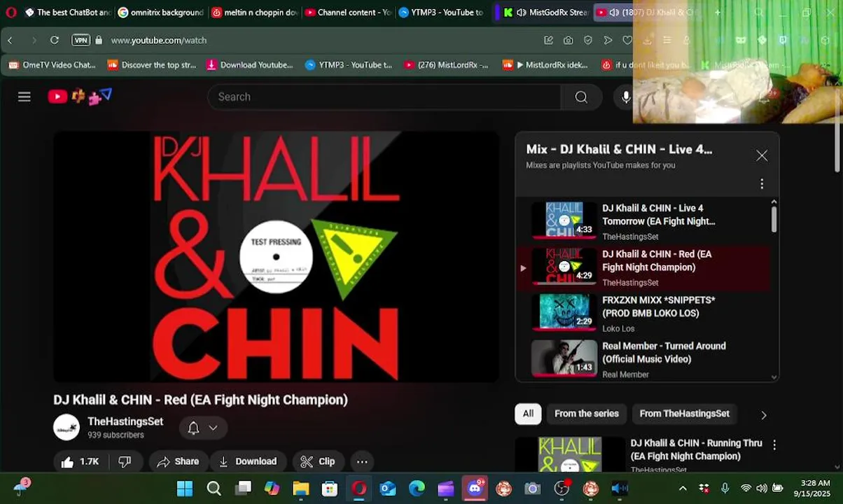Click the browser back arrow
Viewport: 843px width, 504px height.
10,41
